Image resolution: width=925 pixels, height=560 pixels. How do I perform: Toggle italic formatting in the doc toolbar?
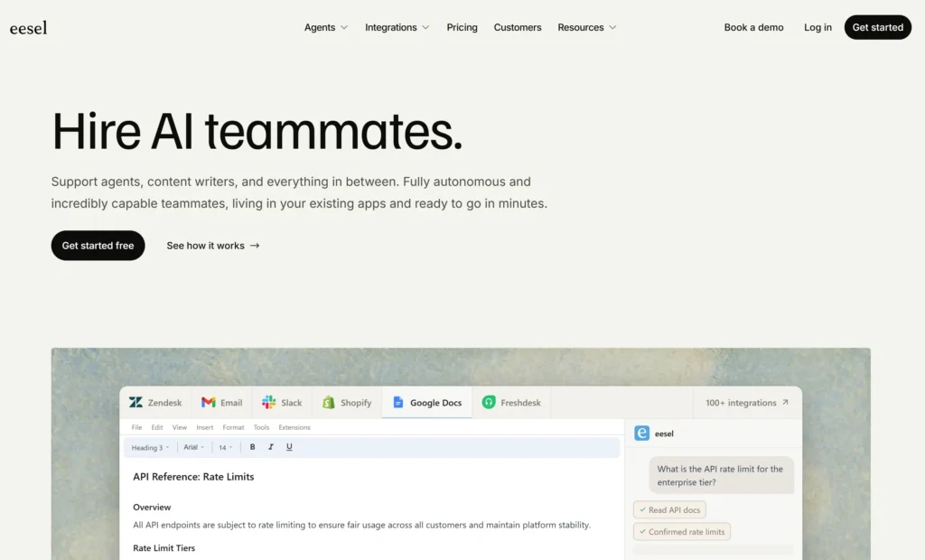(x=271, y=447)
